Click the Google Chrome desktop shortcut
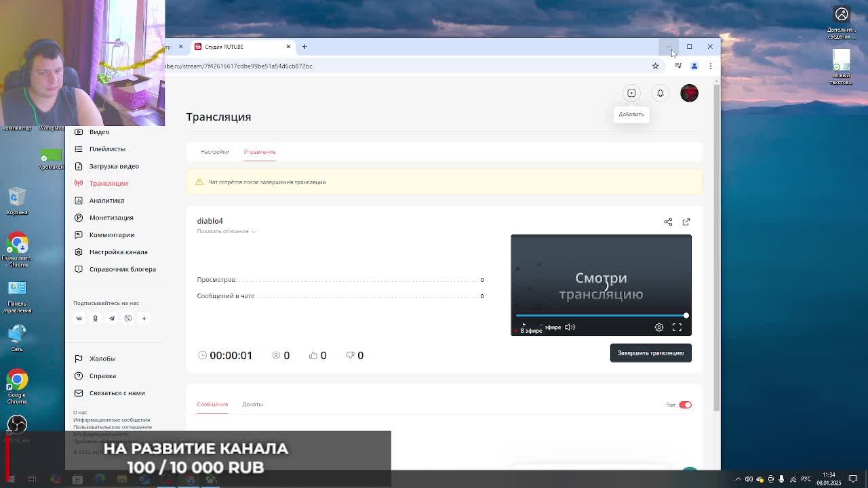Screen dimensions: 868x488 [x=17, y=386]
